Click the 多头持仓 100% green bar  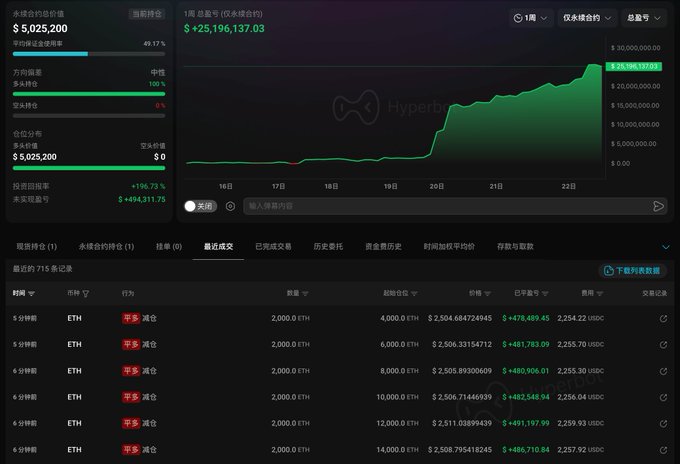coord(89,94)
